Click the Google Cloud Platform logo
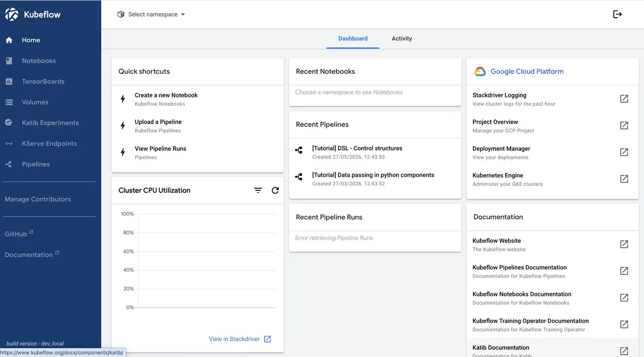This screenshot has width=644, height=357. click(480, 72)
